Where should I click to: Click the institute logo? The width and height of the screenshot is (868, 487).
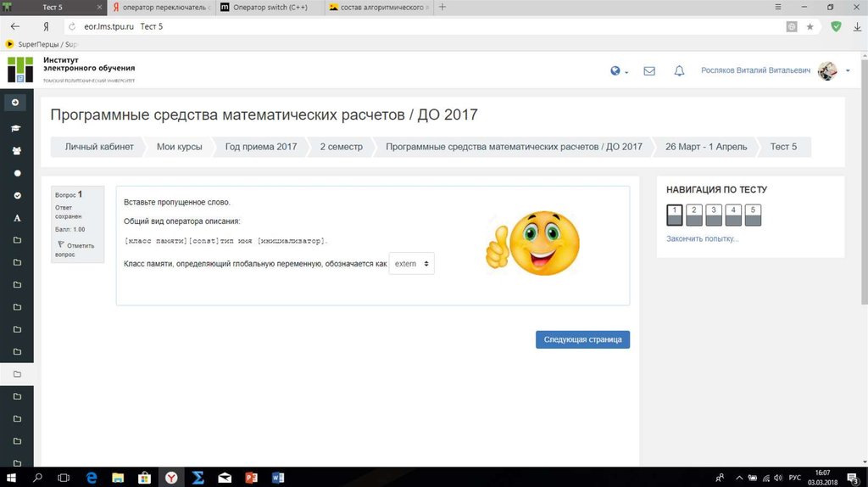click(x=20, y=70)
